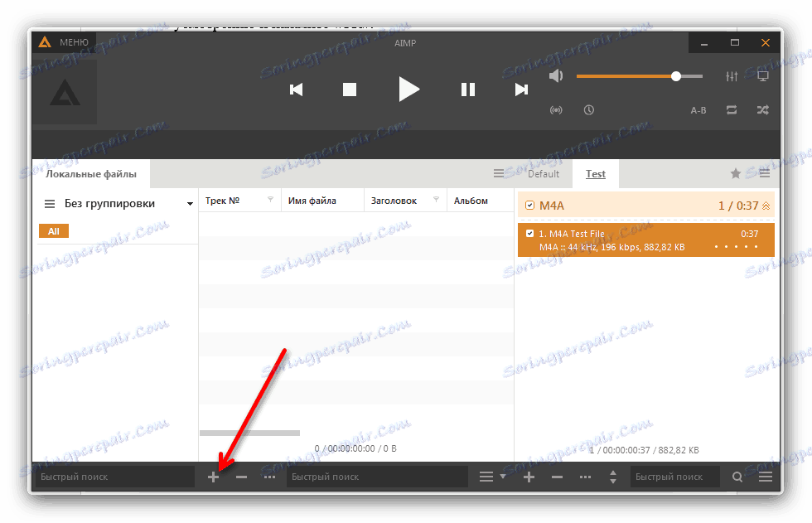Image resolution: width=812 pixels, height=523 pixels.
Task: Click AIMP logo album art thumbnail
Action: (x=65, y=92)
